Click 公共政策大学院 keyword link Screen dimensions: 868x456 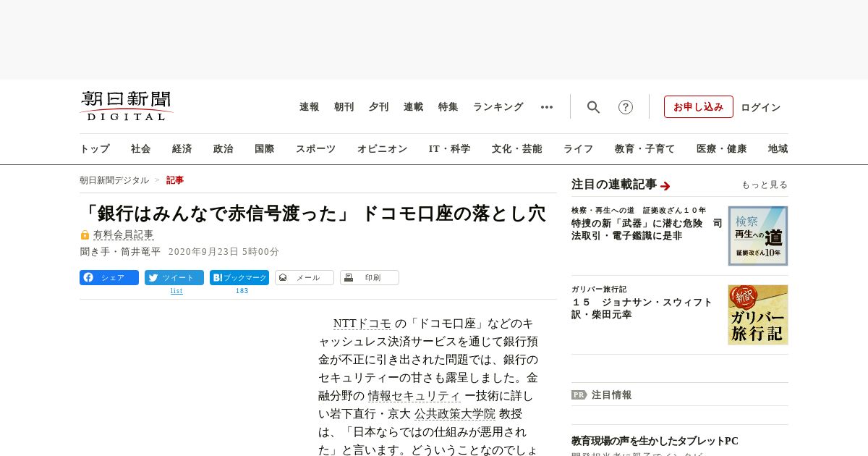tap(455, 414)
